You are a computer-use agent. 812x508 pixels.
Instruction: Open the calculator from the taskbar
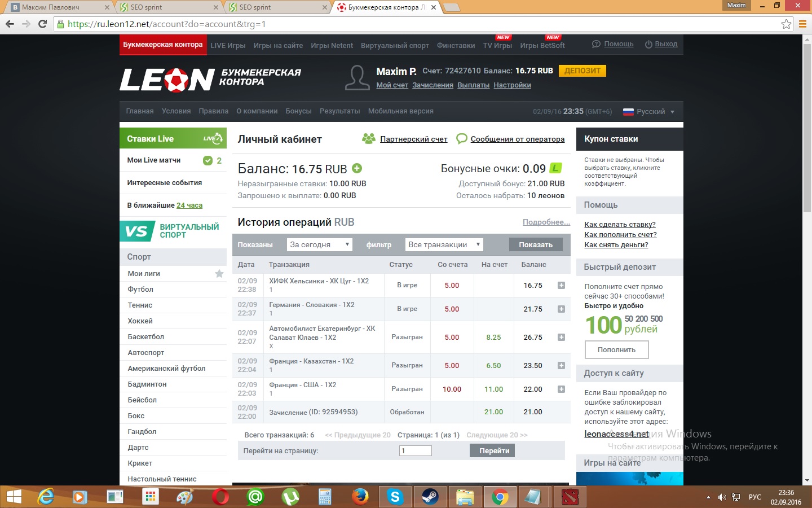click(325, 497)
